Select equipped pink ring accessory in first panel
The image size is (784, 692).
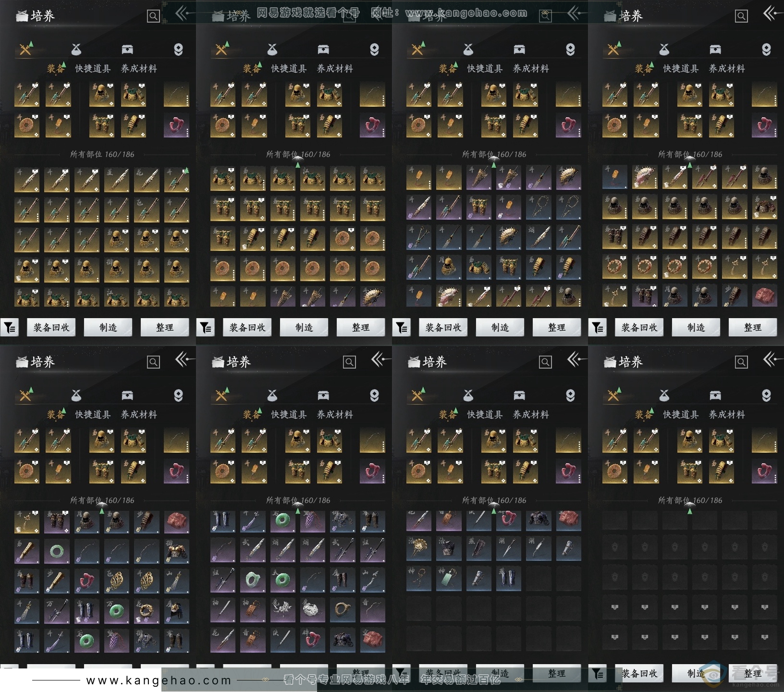(x=176, y=125)
